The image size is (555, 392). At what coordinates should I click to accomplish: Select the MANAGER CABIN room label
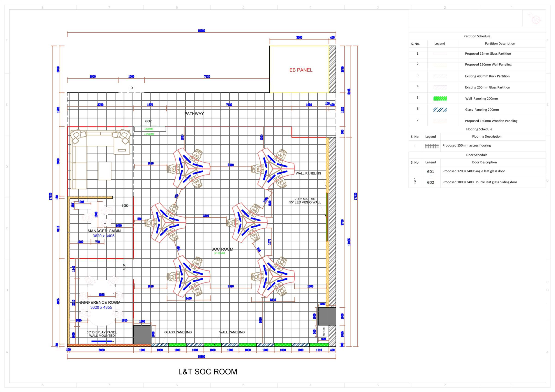click(104, 231)
